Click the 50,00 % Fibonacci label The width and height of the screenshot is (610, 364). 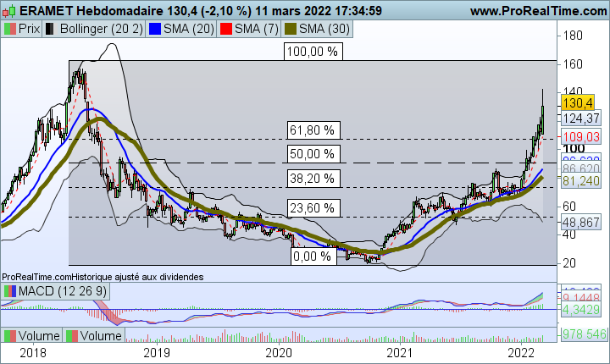tap(313, 154)
